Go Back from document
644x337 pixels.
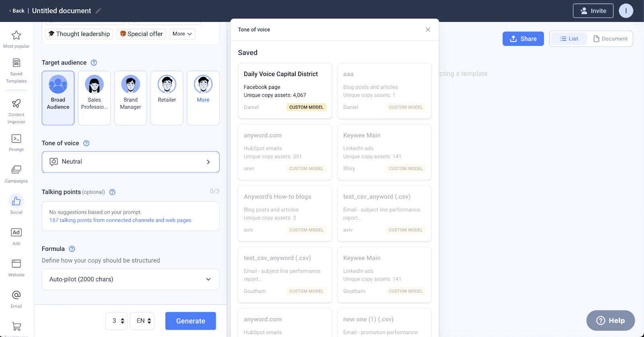[17, 11]
